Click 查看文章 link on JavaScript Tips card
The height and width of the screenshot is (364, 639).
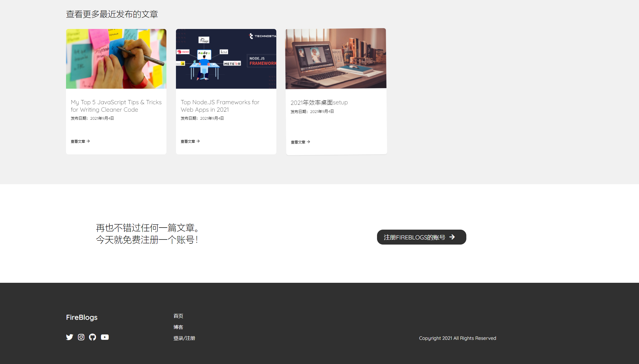pyautogui.click(x=78, y=142)
